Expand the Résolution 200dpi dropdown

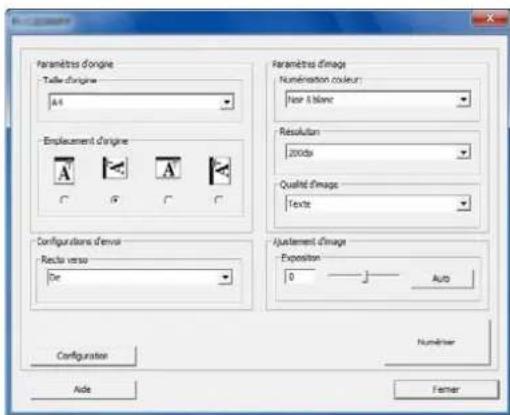coord(378,152)
